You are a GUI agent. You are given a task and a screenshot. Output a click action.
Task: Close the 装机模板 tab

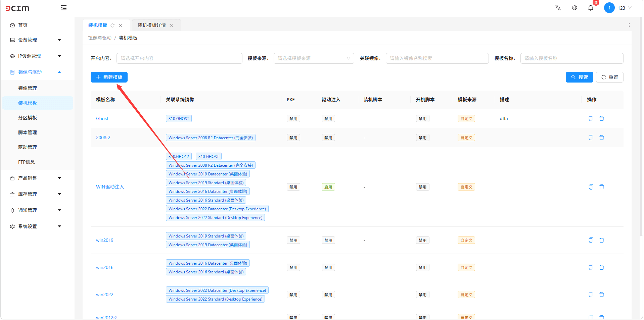[x=121, y=25]
